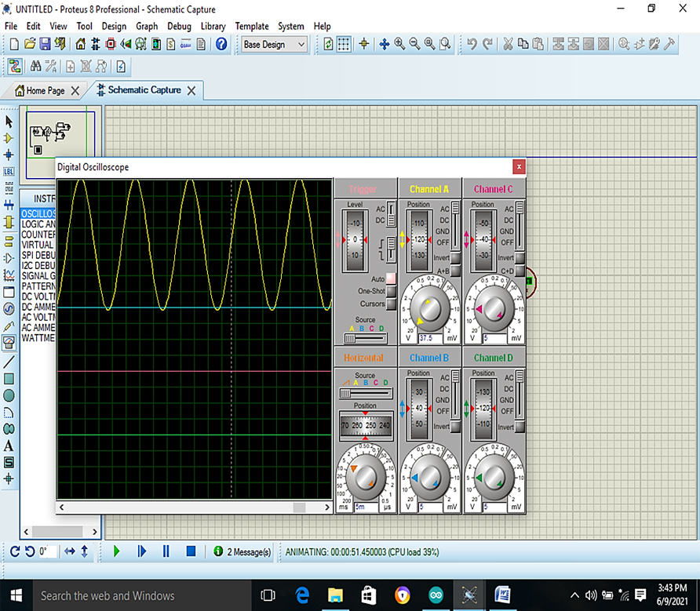
Task: Pause the running simulation
Action: [x=166, y=551]
